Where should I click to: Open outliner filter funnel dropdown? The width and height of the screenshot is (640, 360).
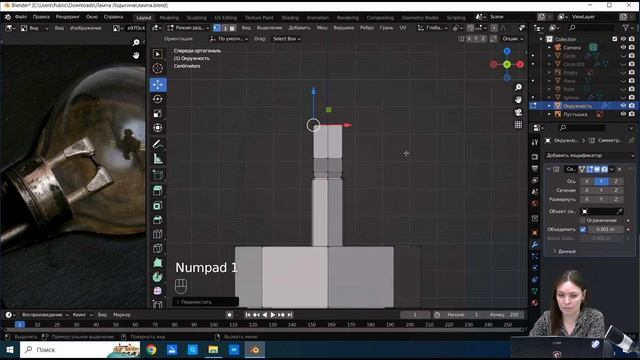627,28
